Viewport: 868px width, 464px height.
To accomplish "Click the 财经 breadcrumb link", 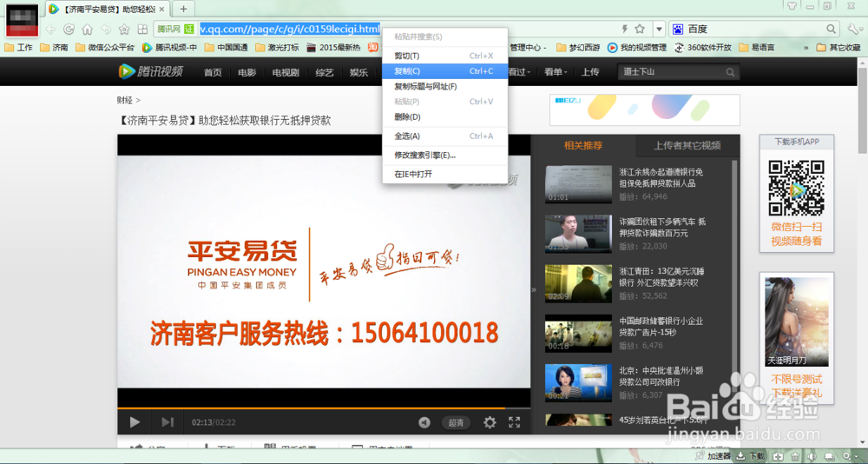I will pyautogui.click(x=124, y=100).
